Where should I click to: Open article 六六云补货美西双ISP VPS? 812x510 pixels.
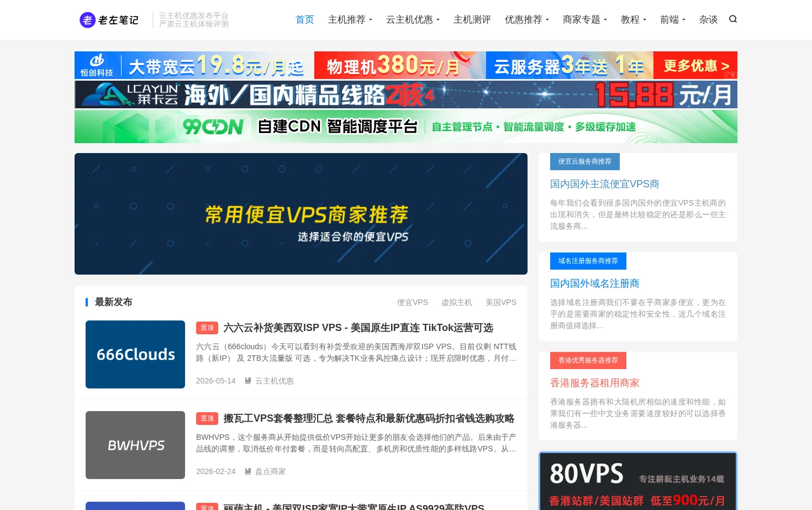pyautogui.click(x=358, y=328)
